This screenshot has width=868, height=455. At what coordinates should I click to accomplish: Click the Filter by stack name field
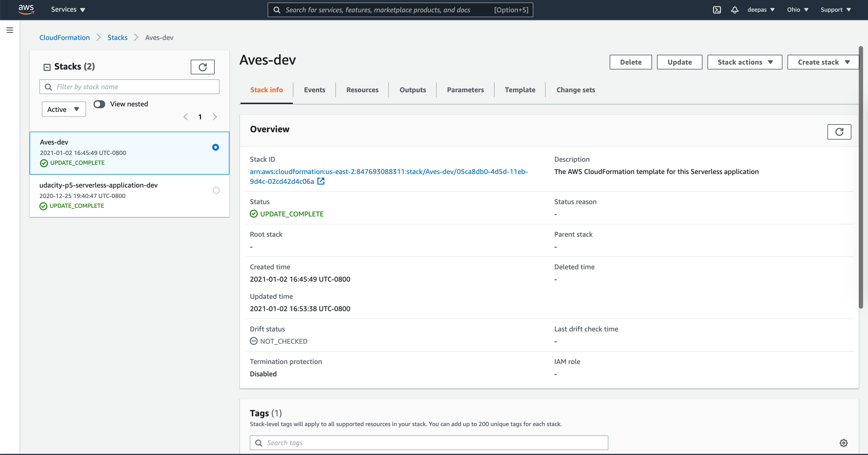coord(129,87)
